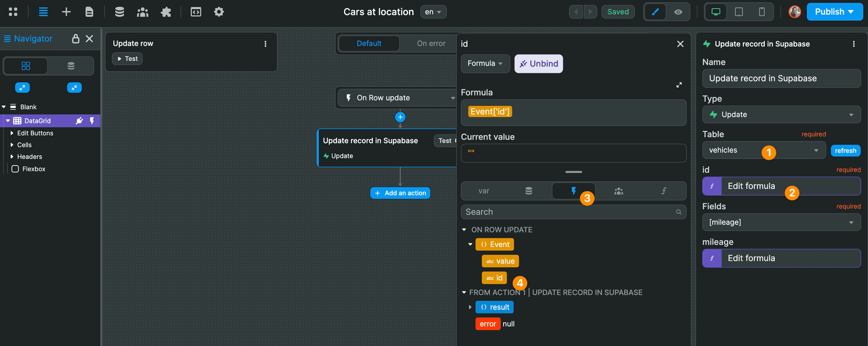Viewport: 868px width, 346px height.
Task: Select desktop viewport icon
Action: 716,12
